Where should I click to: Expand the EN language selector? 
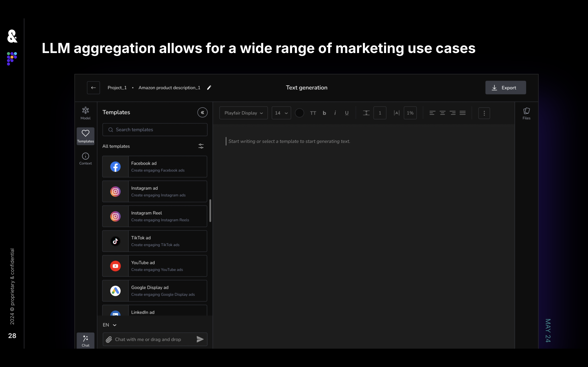click(110, 325)
